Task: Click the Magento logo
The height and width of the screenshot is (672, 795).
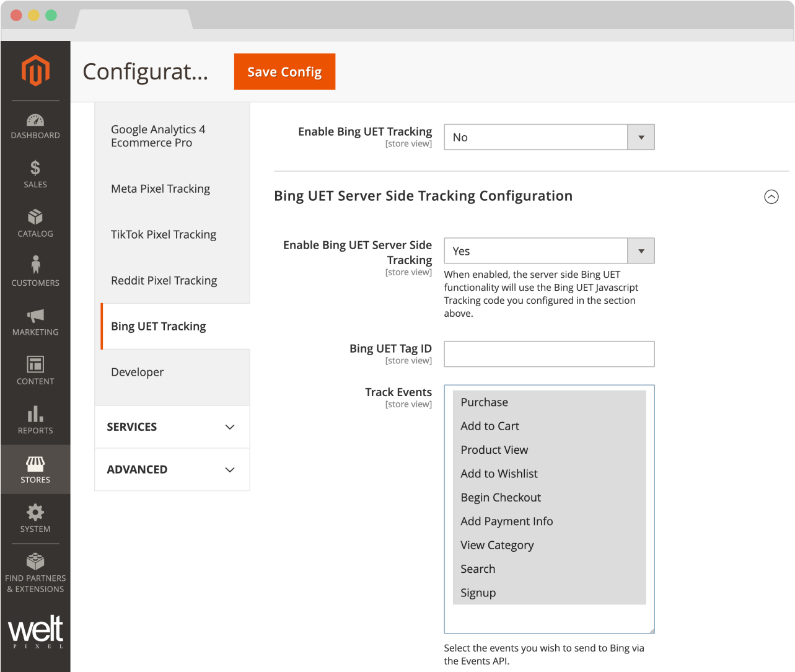Action: point(35,70)
